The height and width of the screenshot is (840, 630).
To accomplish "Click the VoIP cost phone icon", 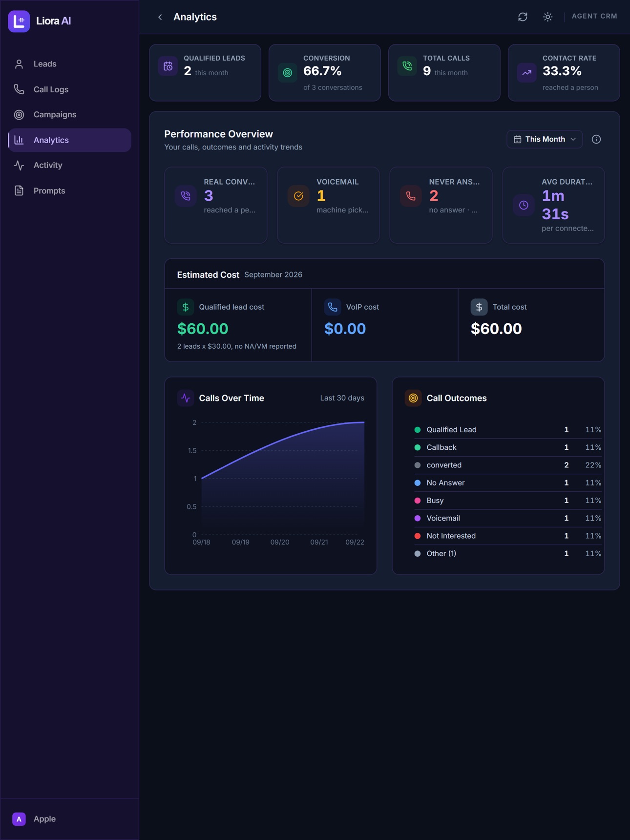I will pos(333,307).
